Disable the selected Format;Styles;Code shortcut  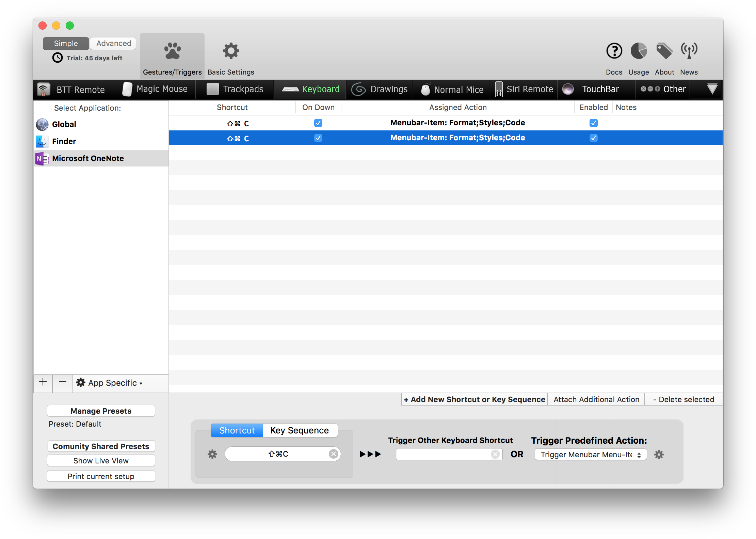pos(594,138)
